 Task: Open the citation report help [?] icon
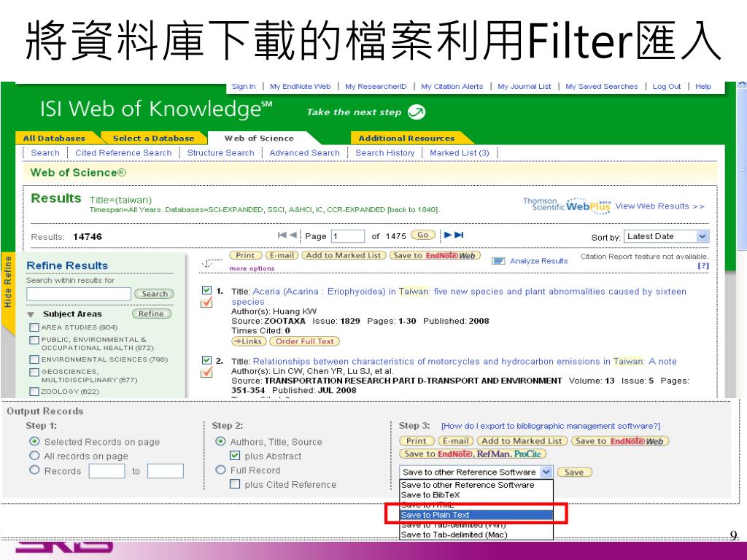703,266
